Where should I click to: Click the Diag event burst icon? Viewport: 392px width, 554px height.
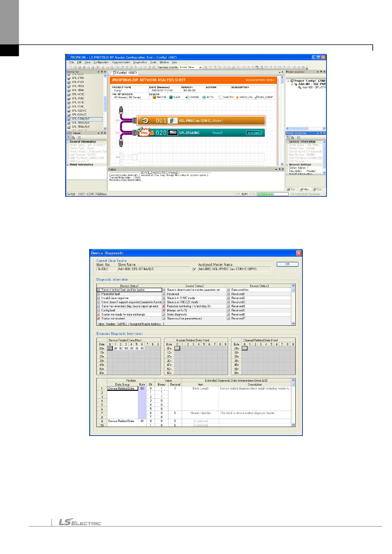(144, 133)
